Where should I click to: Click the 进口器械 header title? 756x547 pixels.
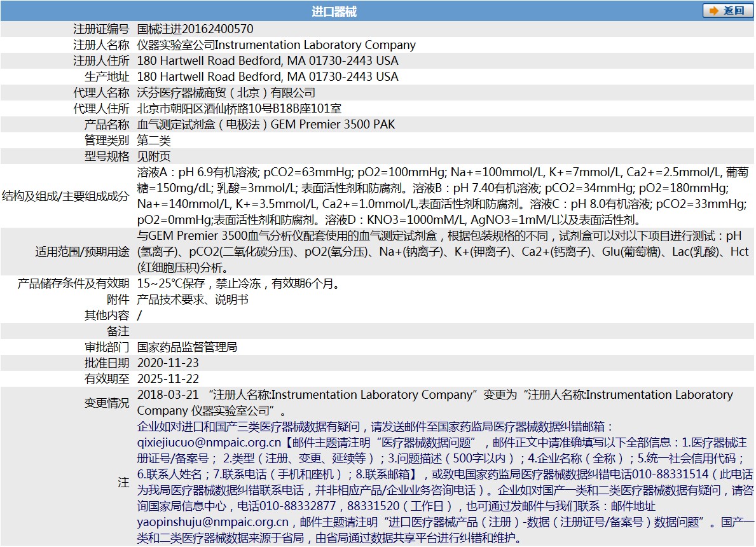click(334, 11)
